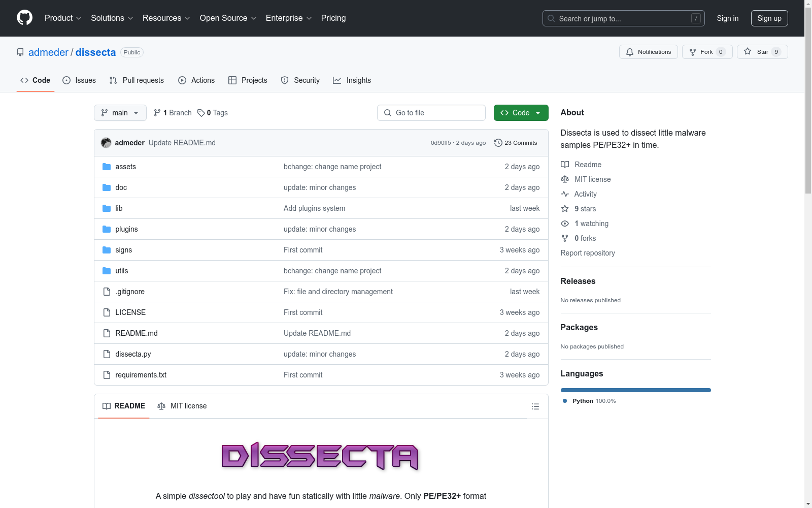Screen dimensions: 812x508
Task: Click the Packages heading link
Action: tap(579, 327)
